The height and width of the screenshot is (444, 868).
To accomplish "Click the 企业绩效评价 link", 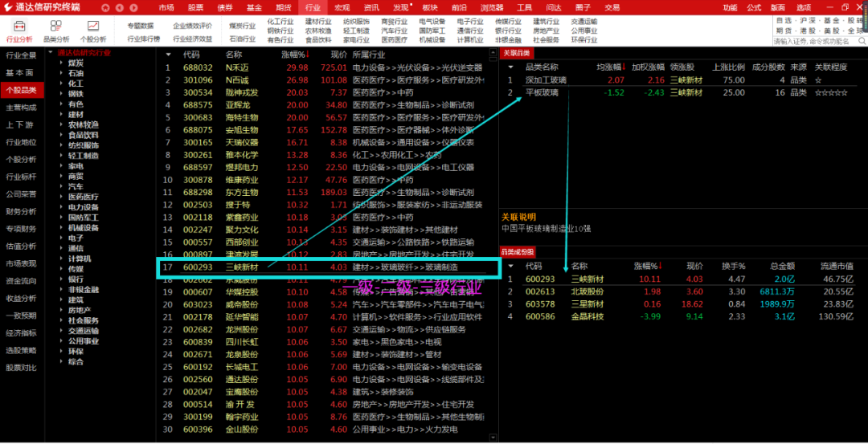I will pos(192,26).
